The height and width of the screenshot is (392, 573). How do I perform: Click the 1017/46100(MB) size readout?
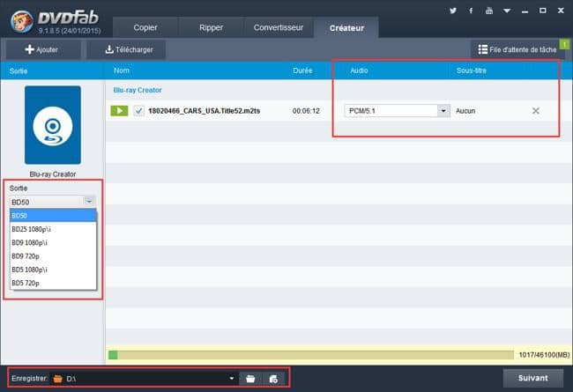pyautogui.click(x=544, y=355)
